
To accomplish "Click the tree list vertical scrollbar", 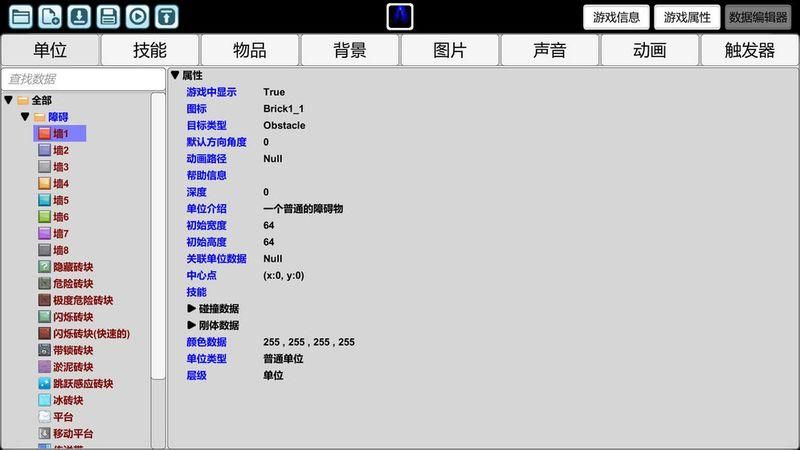I will pos(158,236).
